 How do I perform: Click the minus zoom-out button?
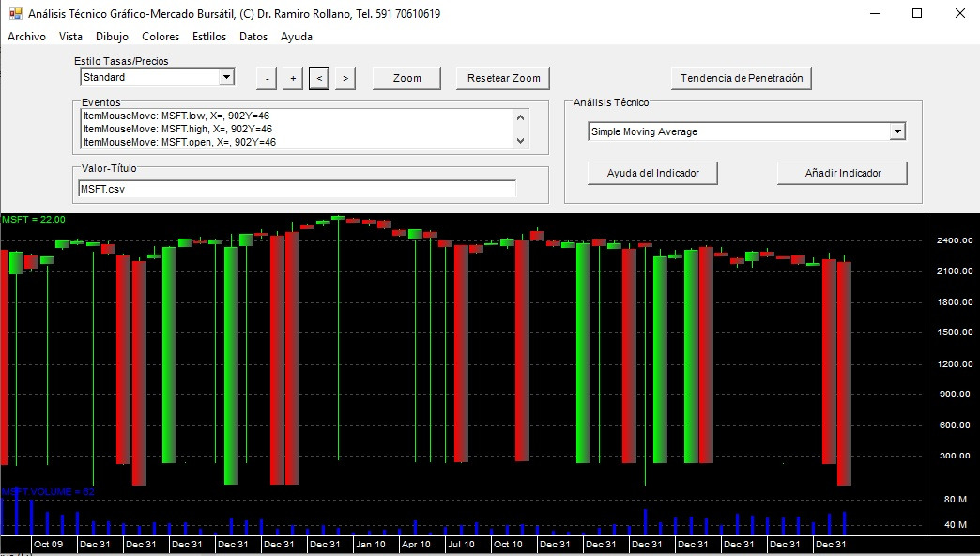[x=267, y=78]
